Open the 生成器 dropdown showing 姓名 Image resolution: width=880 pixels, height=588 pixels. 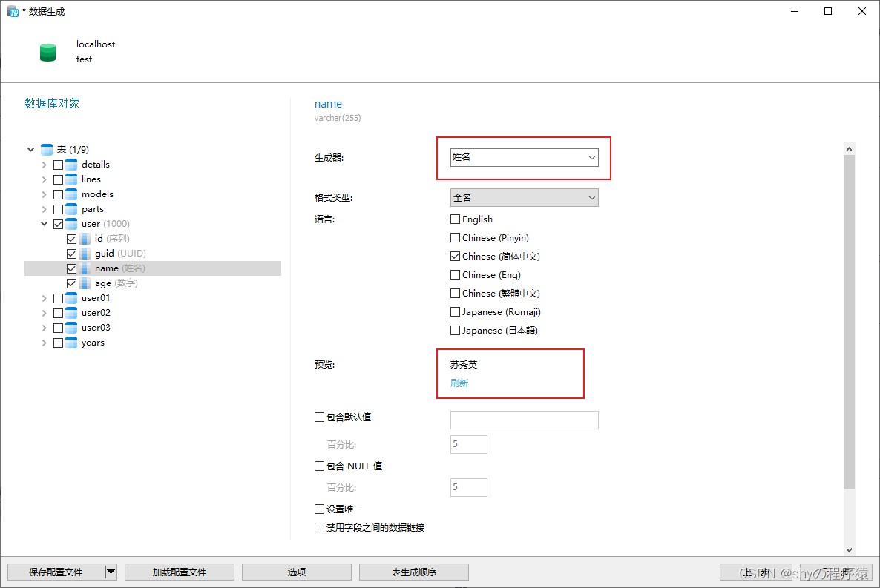coord(524,157)
